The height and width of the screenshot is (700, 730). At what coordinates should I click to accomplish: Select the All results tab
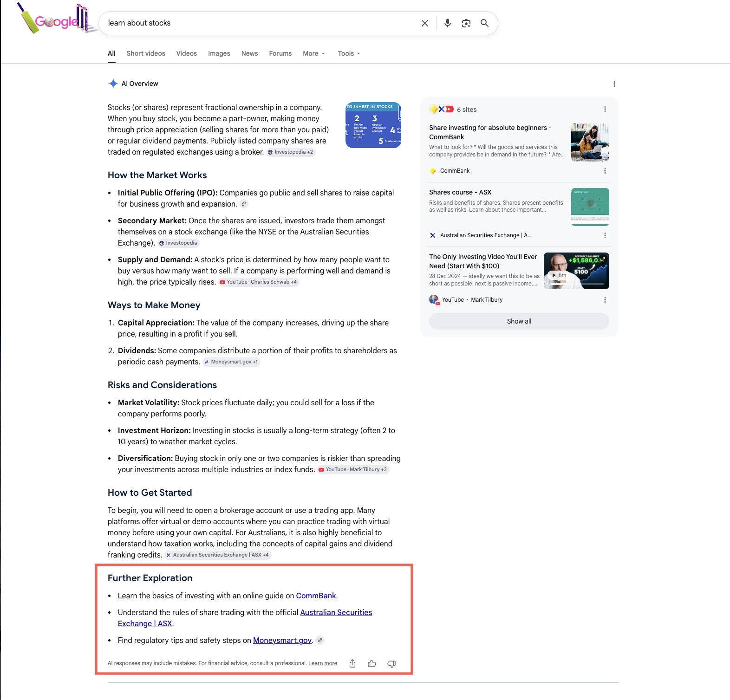111,53
